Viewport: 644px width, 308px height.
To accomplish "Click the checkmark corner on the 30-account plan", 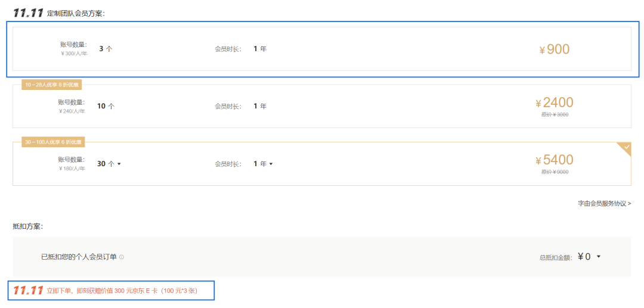I will tap(625, 147).
